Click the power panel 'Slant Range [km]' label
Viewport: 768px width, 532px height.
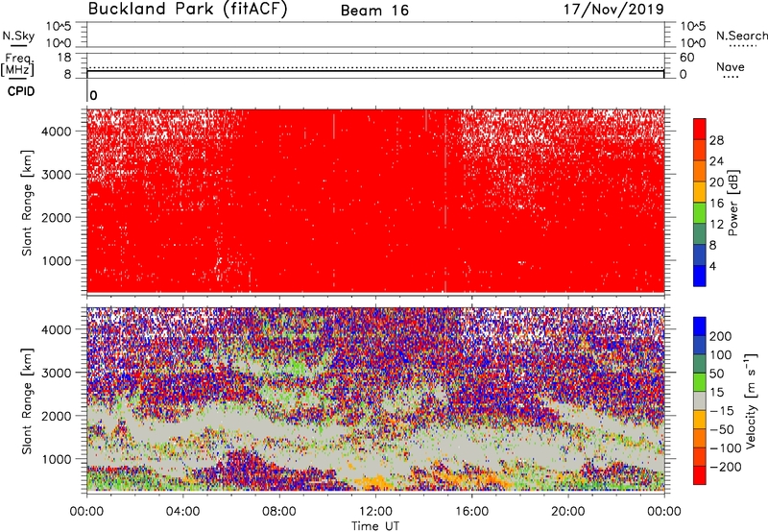coord(27,203)
